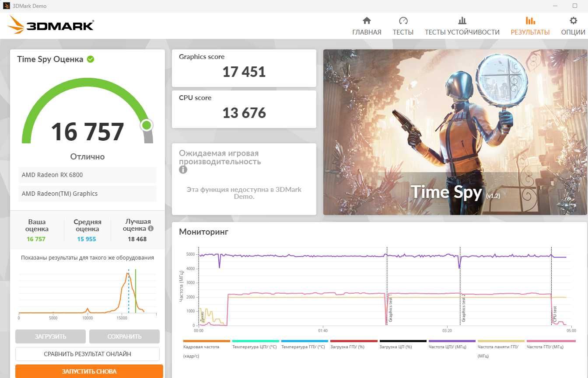
Task: Click the Мониторинг heading
Action: click(203, 232)
